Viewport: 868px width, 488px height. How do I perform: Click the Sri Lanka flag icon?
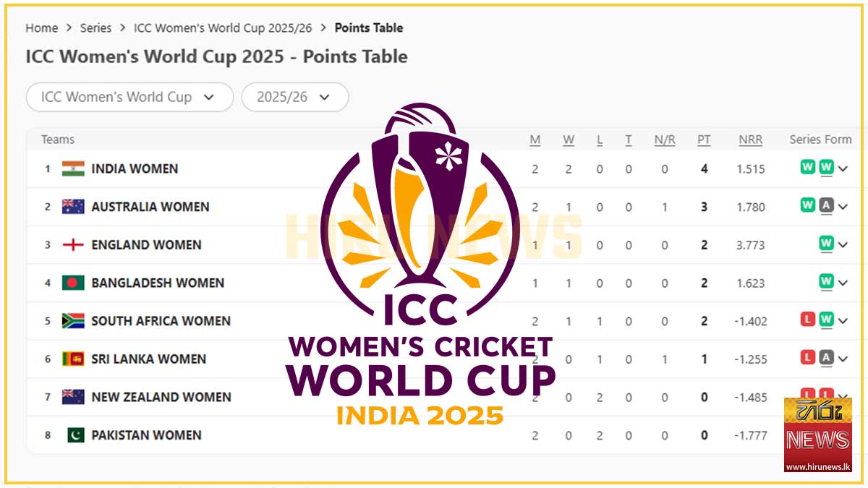coord(73,359)
